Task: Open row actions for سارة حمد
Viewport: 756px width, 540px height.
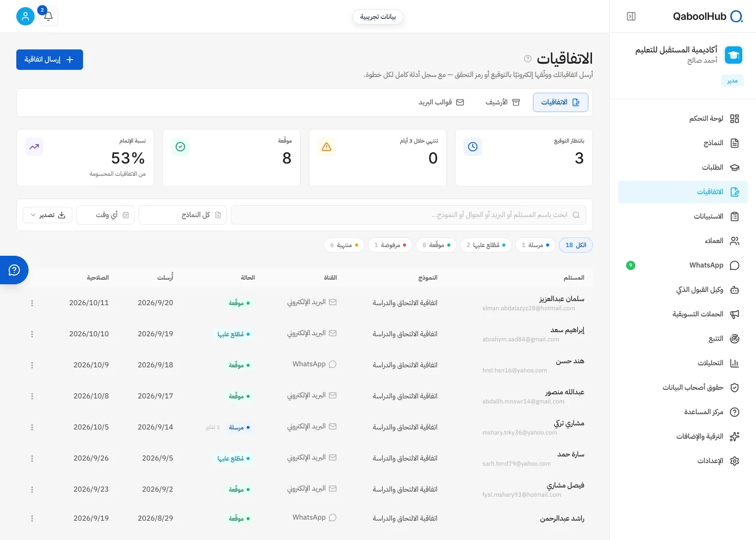Action: point(32,458)
